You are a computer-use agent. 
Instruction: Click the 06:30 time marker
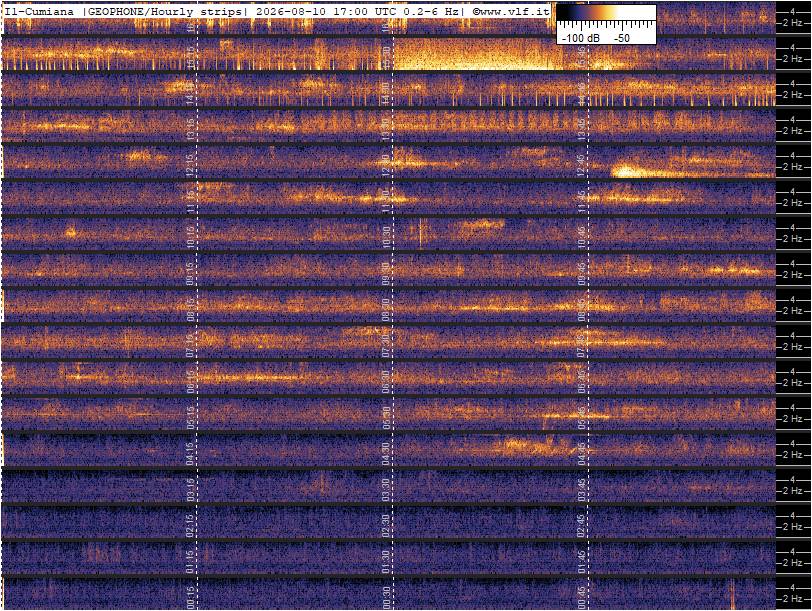(x=386, y=381)
